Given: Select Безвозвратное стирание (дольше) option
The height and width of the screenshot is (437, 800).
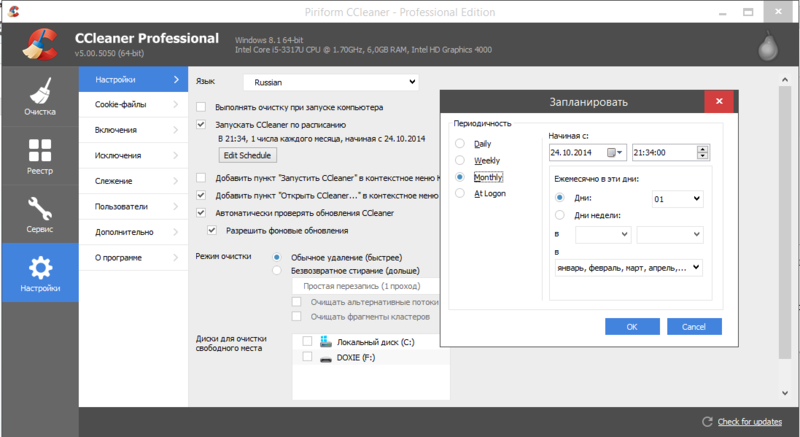Looking at the screenshot, I should click(x=277, y=271).
